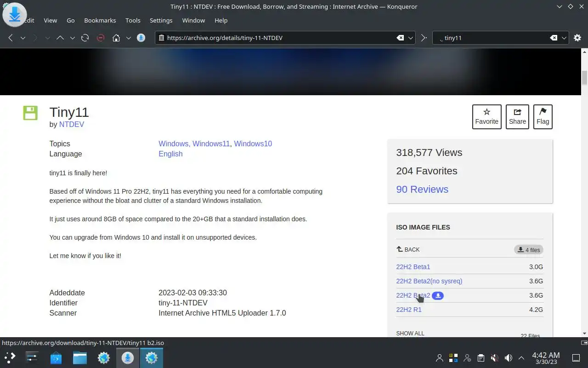This screenshot has height=368, width=588.
Task: Click the muted audio tray icon
Action: click(494, 358)
